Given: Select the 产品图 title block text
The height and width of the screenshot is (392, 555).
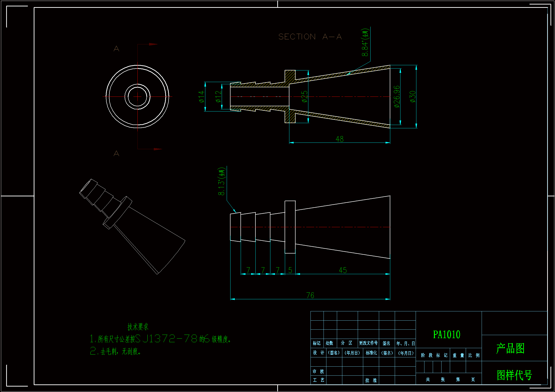Looking at the screenshot, I should point(510,349).
